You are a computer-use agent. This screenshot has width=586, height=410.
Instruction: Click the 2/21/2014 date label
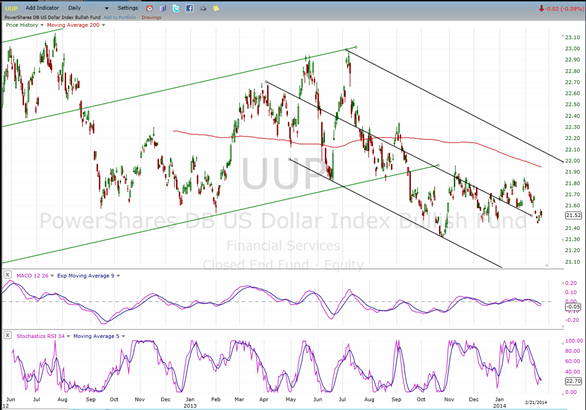click(x=536, y=403)
